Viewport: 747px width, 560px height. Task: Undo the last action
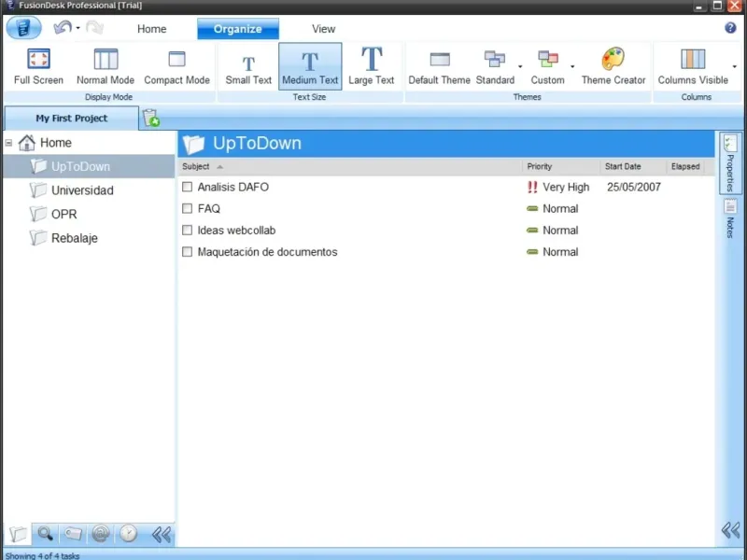point(63,28)
